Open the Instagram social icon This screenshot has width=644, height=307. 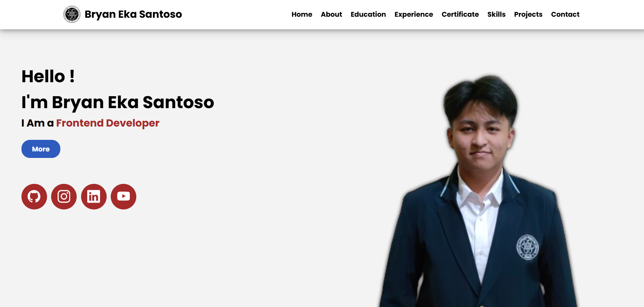click(x=64, y=196)
